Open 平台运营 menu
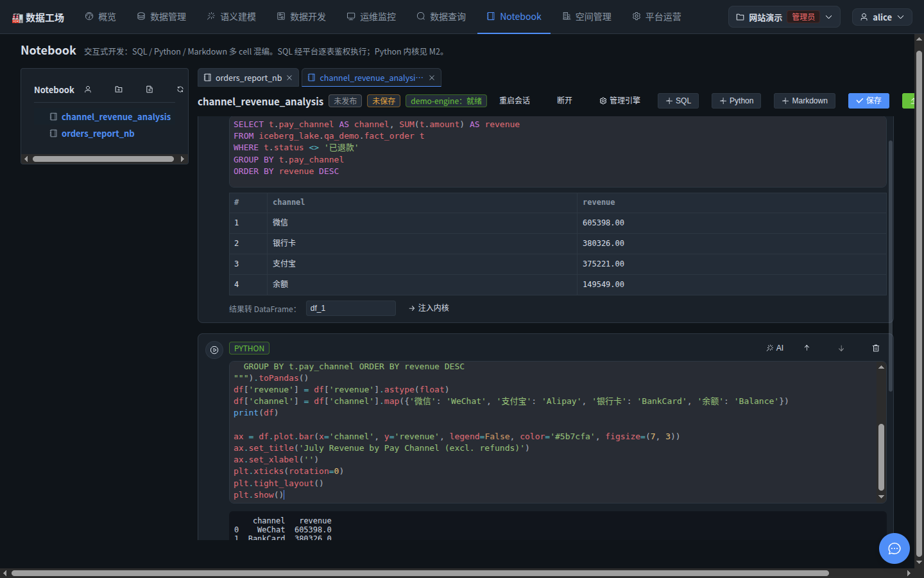The width and height of the screenshot is (924, 578). coord(657,17)
